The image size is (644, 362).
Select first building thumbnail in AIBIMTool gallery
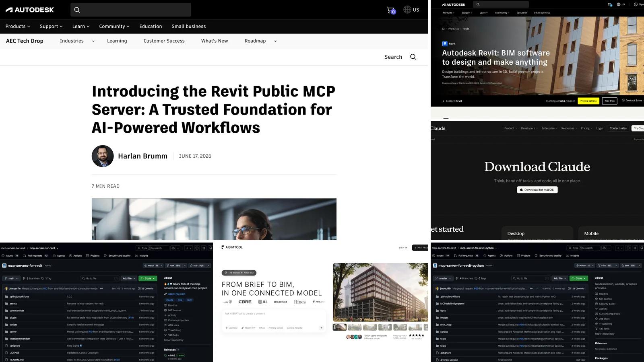[340, 327]
